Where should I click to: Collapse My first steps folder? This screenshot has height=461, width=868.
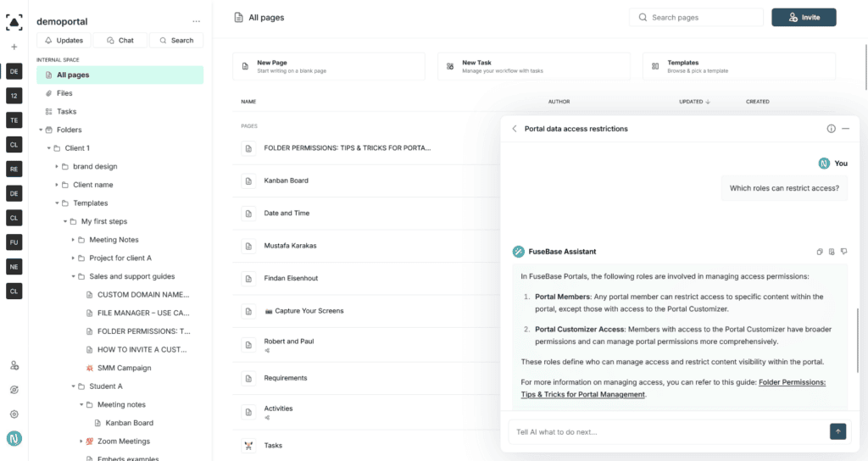tap(64, 221)
